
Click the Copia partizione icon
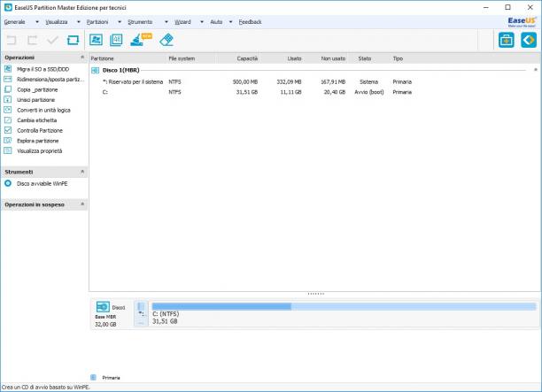pyautogui.click(x=8, y=89)
